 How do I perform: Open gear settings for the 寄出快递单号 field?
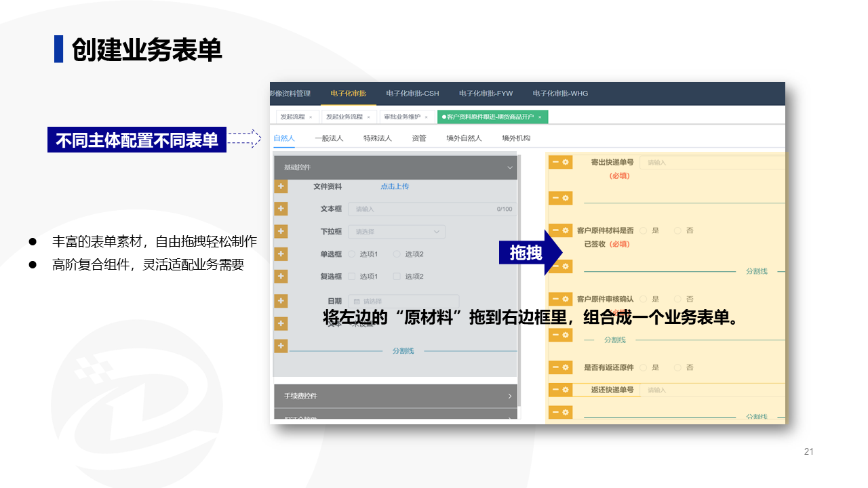point(566,162)
